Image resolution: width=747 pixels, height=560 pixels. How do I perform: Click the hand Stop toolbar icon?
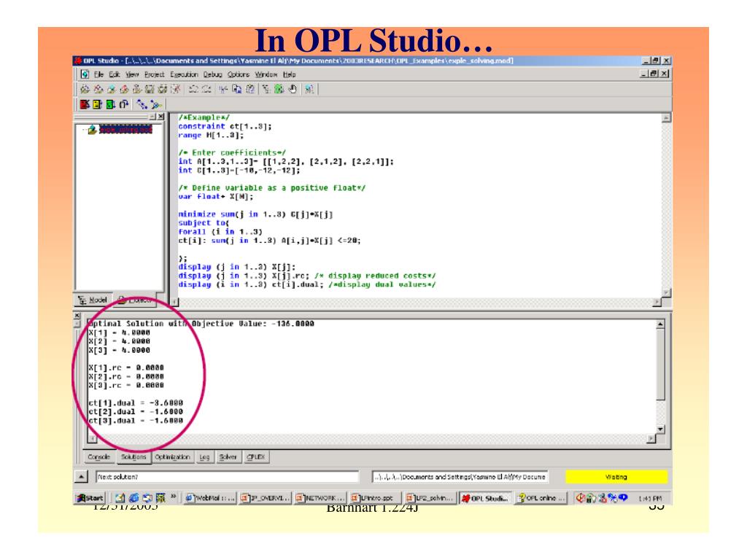pyautogui.click(x=293, y=89)
